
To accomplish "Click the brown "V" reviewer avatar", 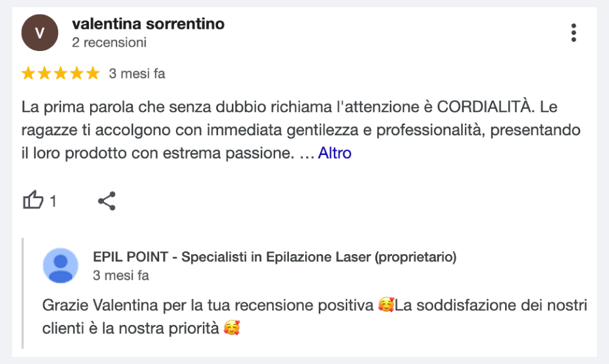I will [40, 32].
